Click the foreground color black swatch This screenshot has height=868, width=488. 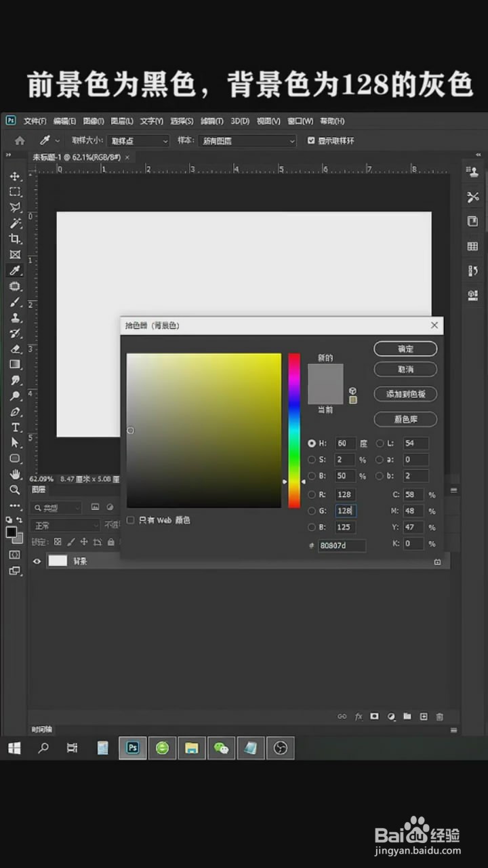tap(12, 532)
